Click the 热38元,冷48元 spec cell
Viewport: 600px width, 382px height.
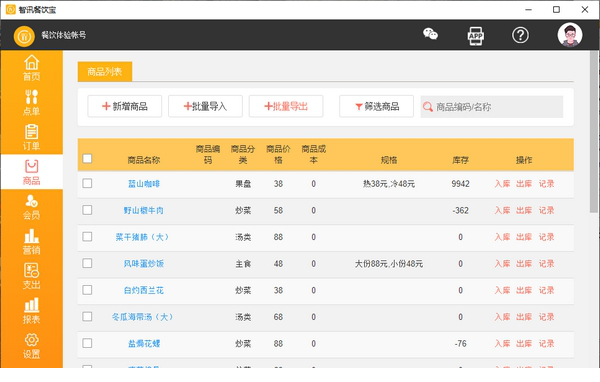(x=389, y=184)
